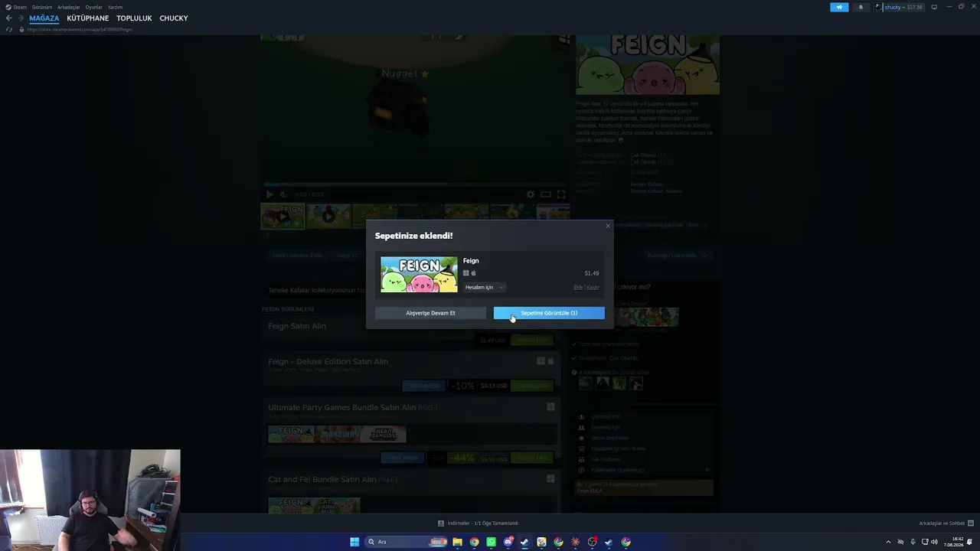Open Discord from the taskbar
980x551 pixels.
pos(508,542)
